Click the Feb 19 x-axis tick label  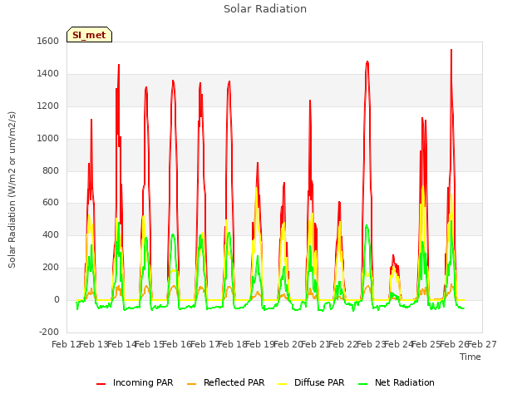(260, 344)
